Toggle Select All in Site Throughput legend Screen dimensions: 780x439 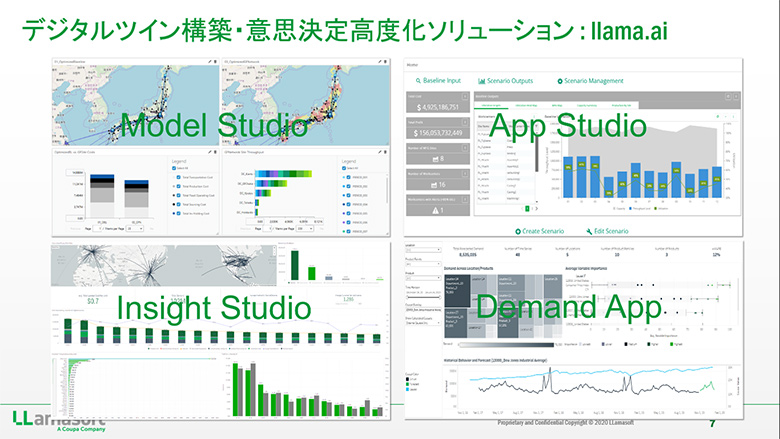pos(344,169)
